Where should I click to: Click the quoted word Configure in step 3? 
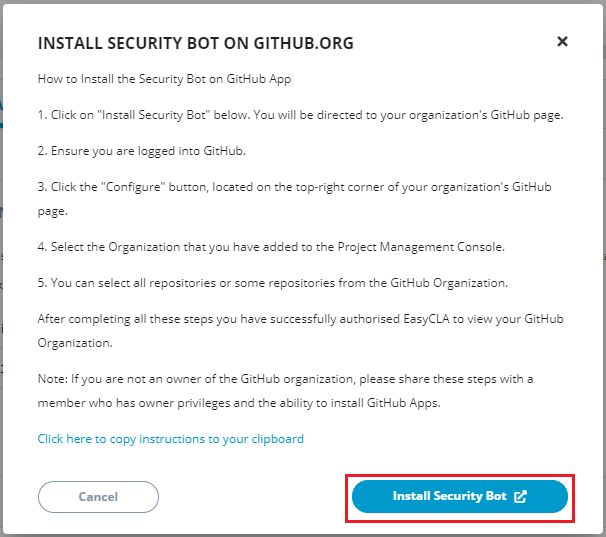point(133,187)
